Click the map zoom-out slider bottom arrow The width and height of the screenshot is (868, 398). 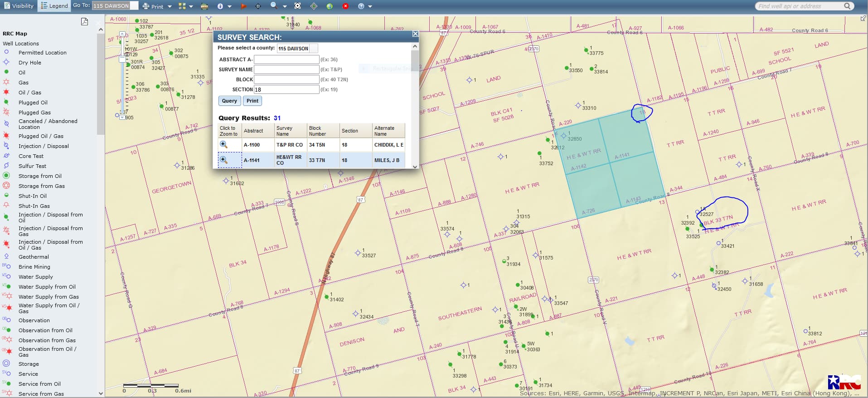click(x=122, y=117)
